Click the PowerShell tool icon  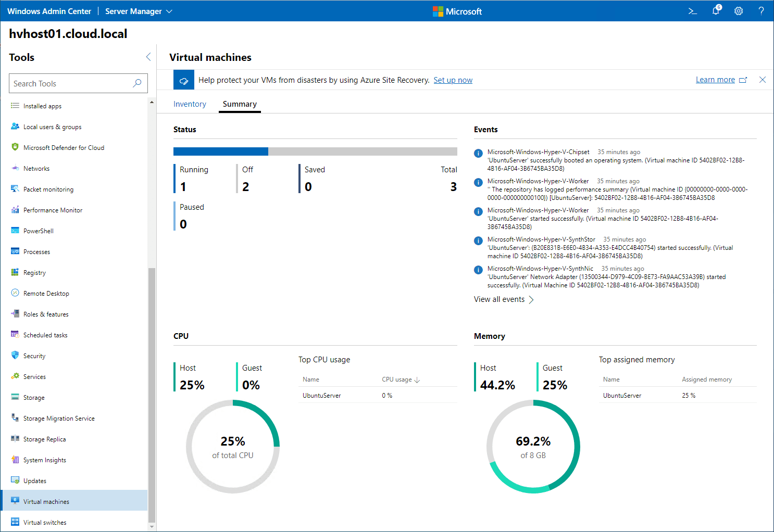pyautogui.click(x=15, y=231)
